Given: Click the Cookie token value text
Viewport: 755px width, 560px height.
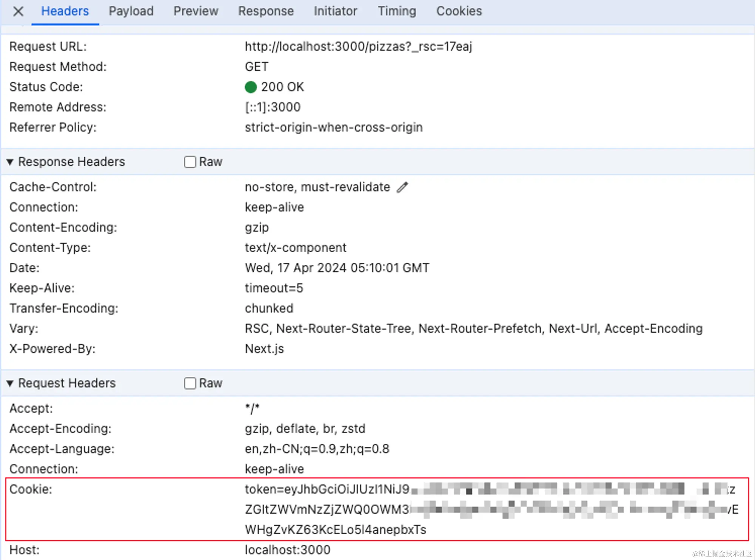Looking at the screenshot, I should point(327,489).
